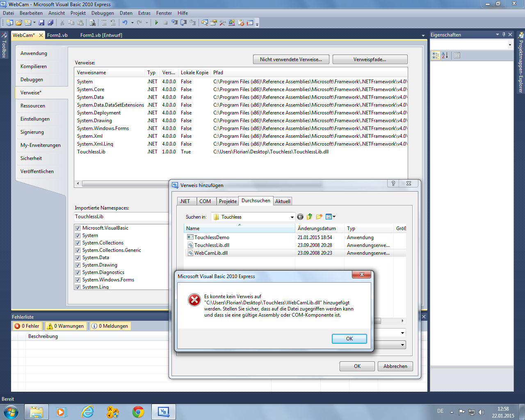Click the file list horizontal scrollbar thumb
The image size is (525, 420).
[377, 321]
